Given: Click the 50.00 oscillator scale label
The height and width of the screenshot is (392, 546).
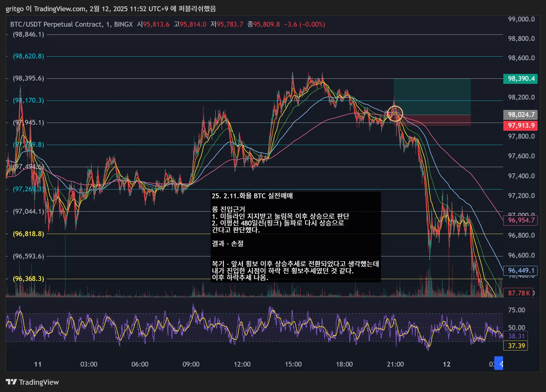Looking at the screenshot, I should tap(516, 328).
